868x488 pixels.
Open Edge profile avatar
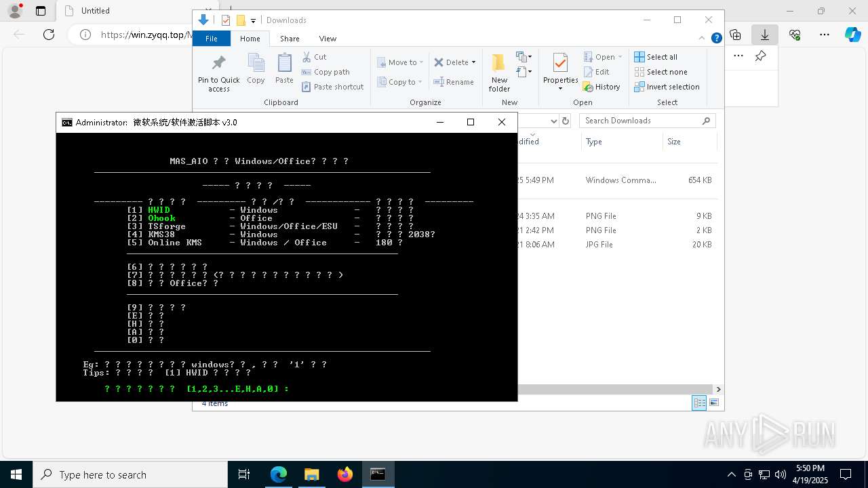(x=15, y=11)
